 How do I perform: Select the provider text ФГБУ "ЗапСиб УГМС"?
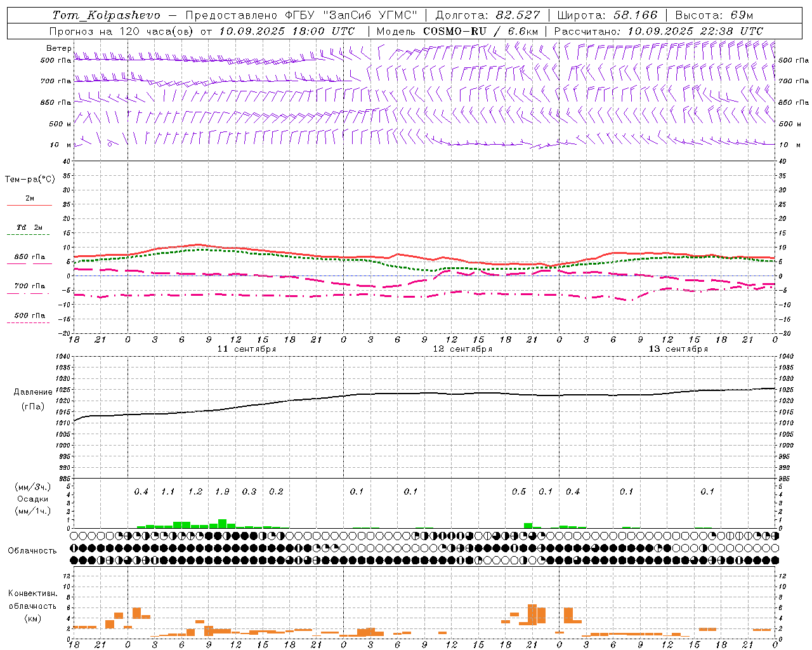(x=351, y=15)
